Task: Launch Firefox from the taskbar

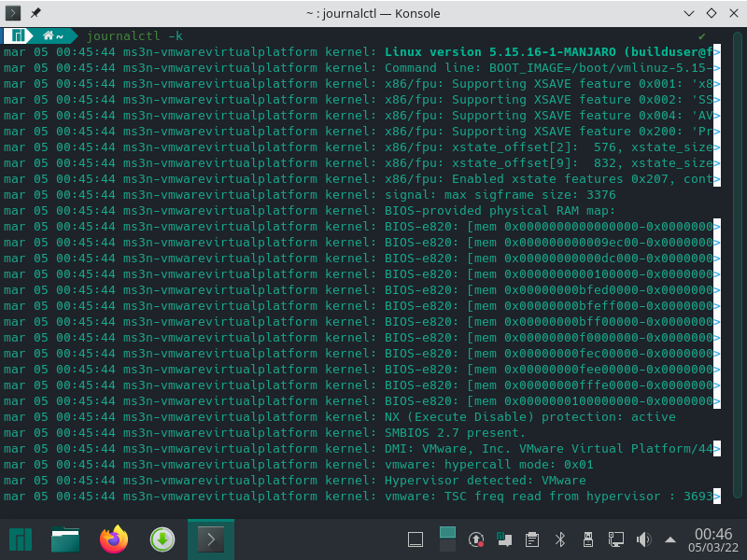Action: click(114, 539)
